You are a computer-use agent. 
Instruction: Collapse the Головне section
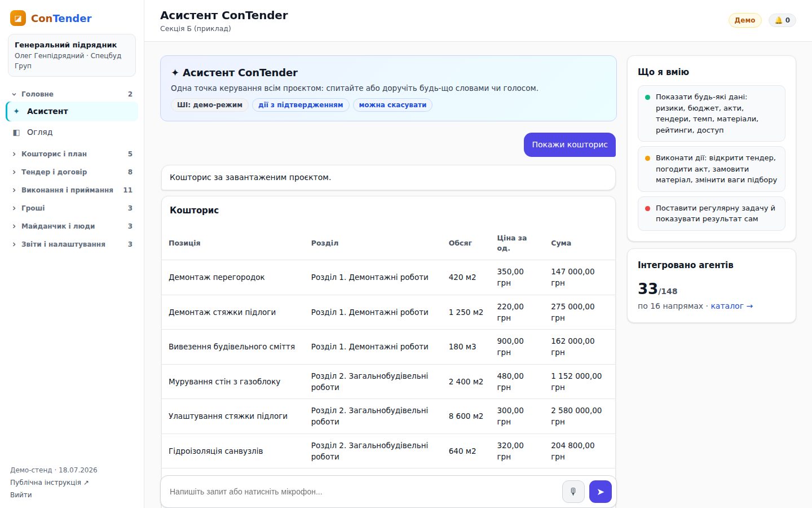(72, 94)
